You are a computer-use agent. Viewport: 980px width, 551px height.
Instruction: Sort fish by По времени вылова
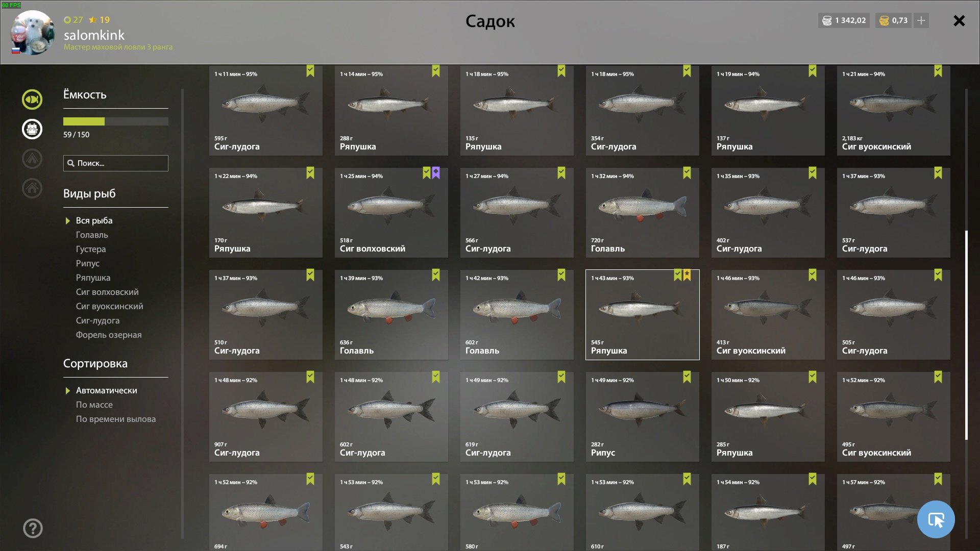[x=116, y=419]
